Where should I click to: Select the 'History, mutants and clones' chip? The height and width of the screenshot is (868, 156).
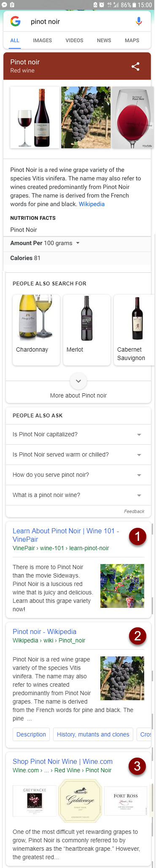tap(93, 734)
